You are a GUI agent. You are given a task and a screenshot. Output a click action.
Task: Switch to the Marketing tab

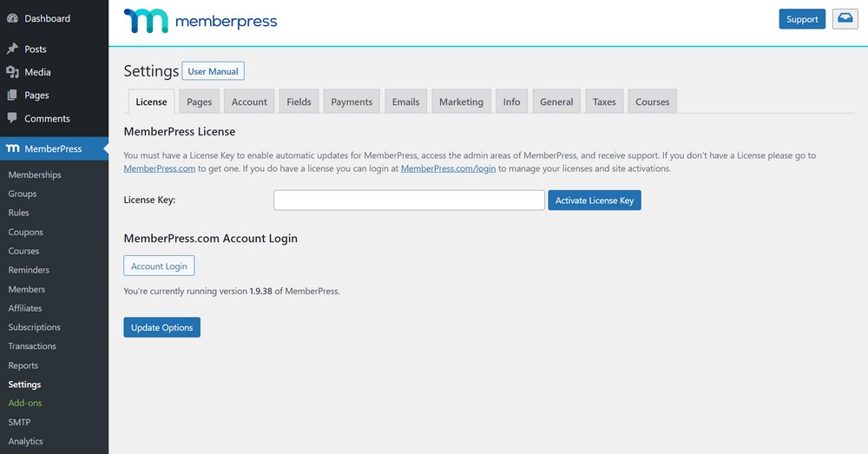461,102
